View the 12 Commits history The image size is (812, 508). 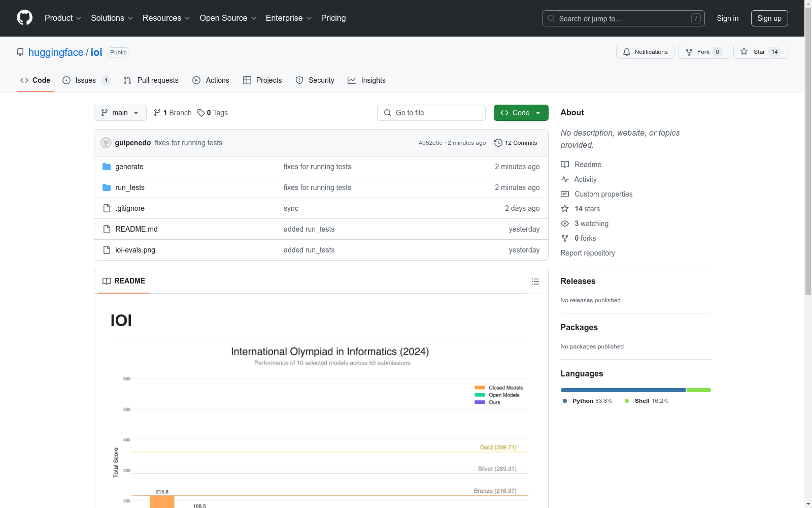coord(516,143)
